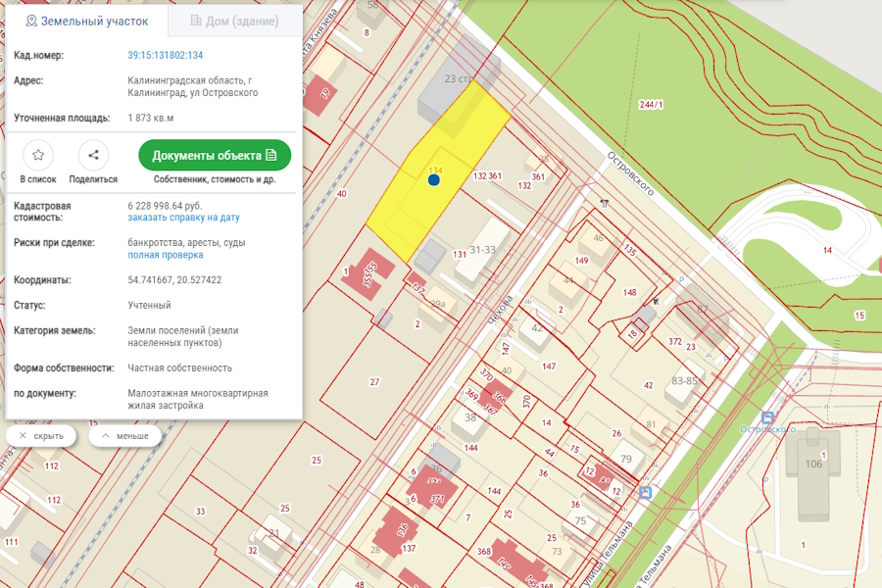Image resolution: width=882 pixels, height=588 pixels.
Task: Click building 83-85 on the map
Action: (683, 382)
